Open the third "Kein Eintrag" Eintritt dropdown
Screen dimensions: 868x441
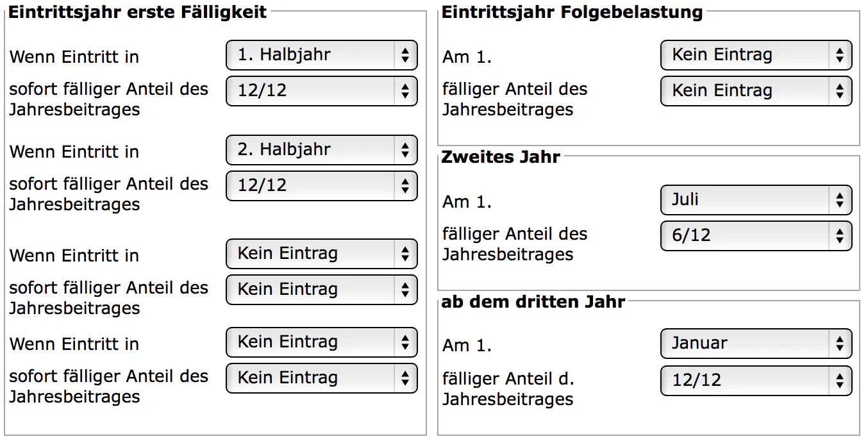point(321,254)
